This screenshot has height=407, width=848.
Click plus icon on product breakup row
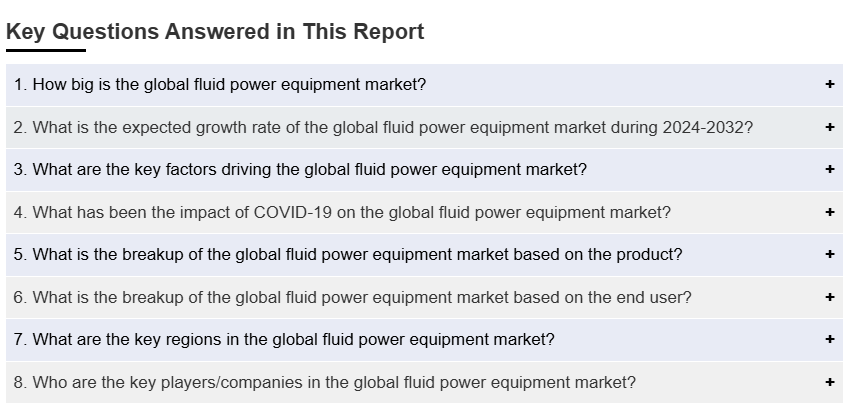(x=829, y=255)
